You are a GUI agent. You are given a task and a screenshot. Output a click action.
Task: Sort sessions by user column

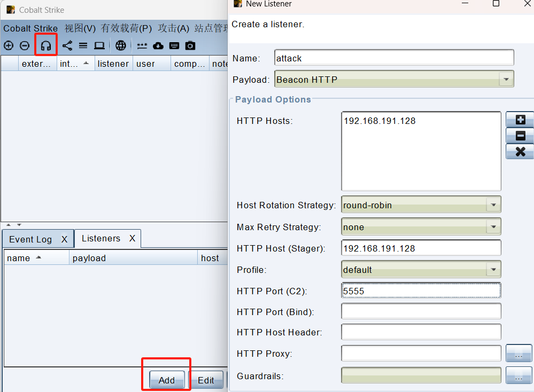pos(152,64)
